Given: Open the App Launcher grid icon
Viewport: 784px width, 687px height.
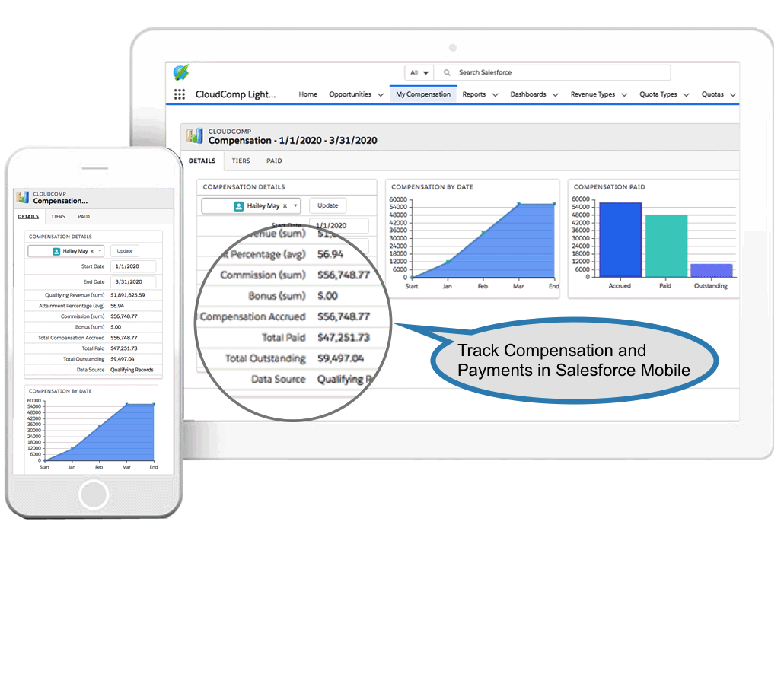Looking at the screenshot, I should coord(179,94).
